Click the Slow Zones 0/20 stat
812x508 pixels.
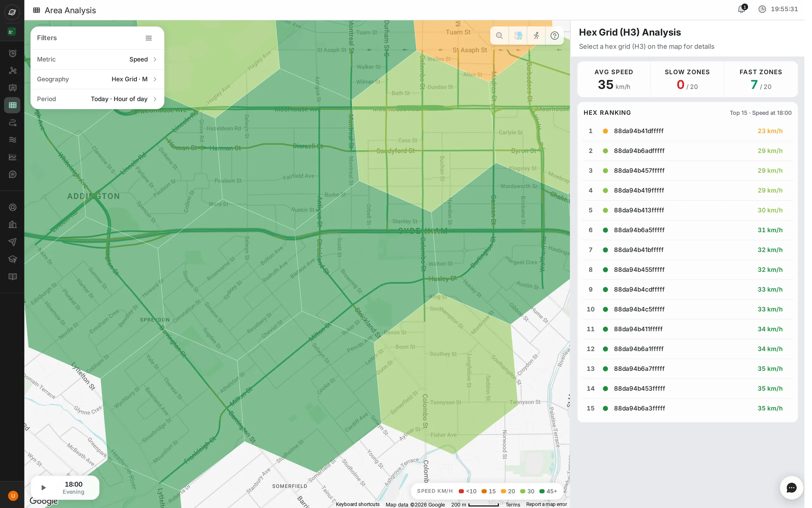coord(687,80)
